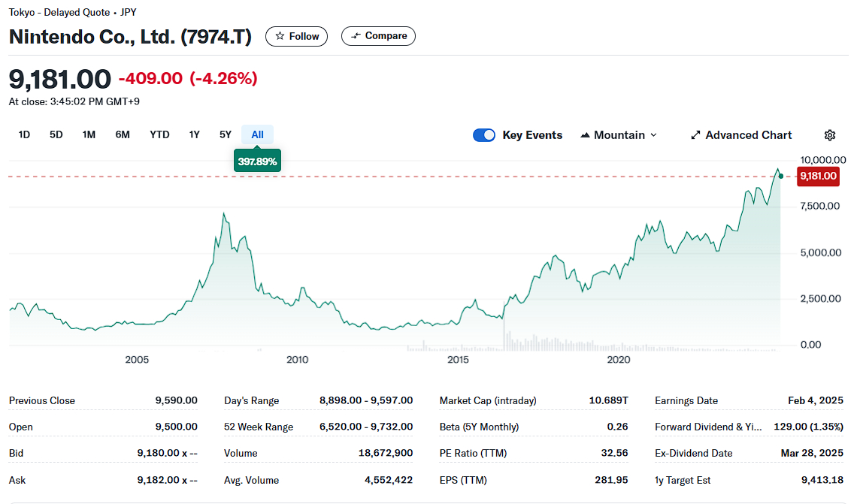Click the EPS (TTM) value 281.95
851x504 pixels.
(x=611, y=480)
